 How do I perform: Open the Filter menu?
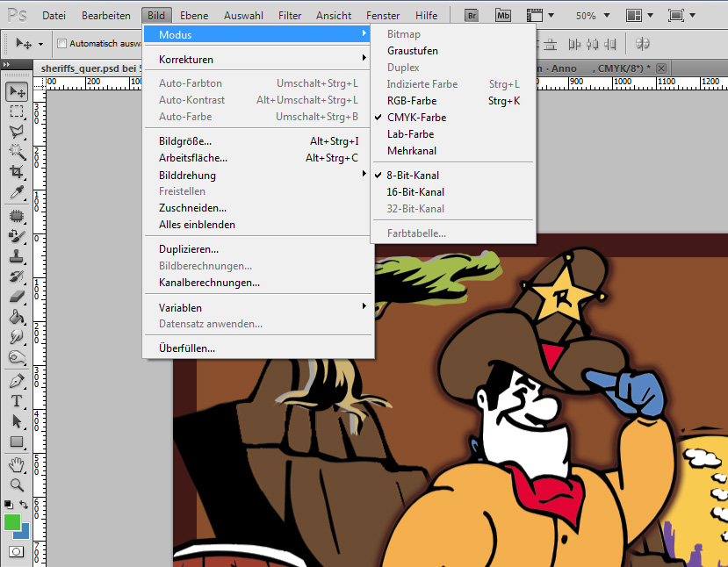(290, 15)
